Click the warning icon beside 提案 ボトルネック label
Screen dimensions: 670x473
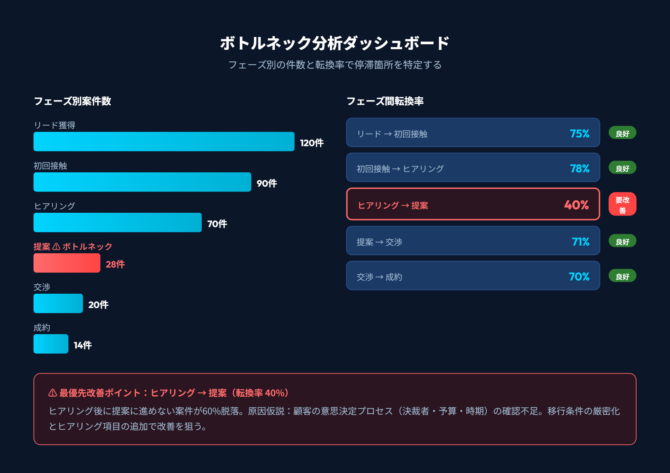click(x=57, y=246)
